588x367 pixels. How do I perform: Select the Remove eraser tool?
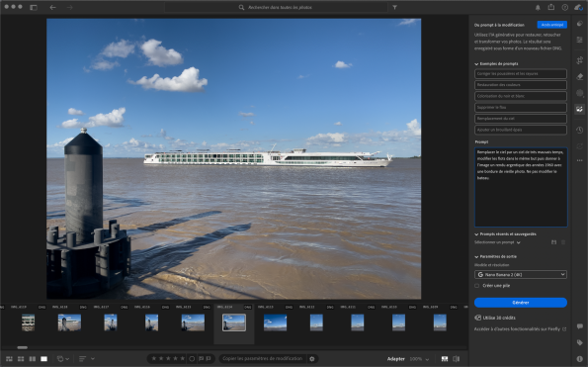[579, 76]
